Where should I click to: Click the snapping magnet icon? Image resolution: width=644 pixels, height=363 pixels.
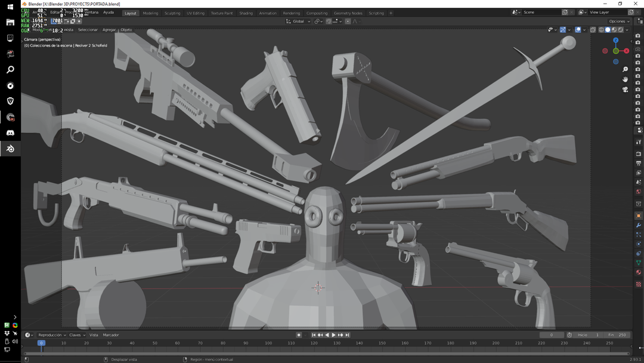[329, 21]
